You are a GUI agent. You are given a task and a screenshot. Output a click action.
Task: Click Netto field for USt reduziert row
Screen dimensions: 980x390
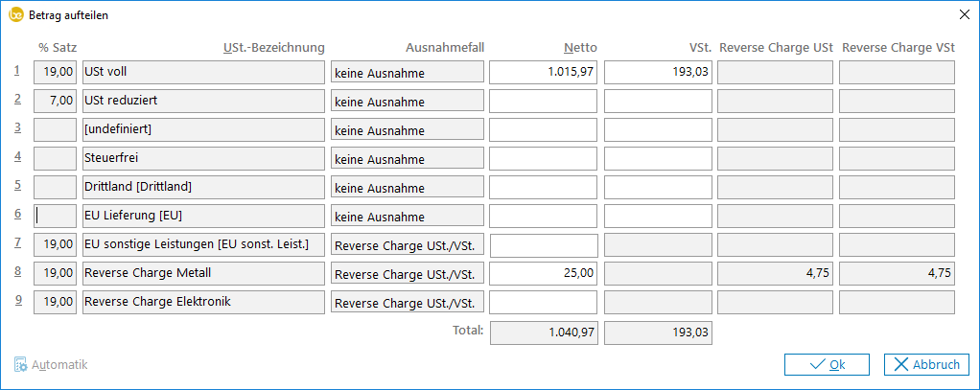click(544, 102)
